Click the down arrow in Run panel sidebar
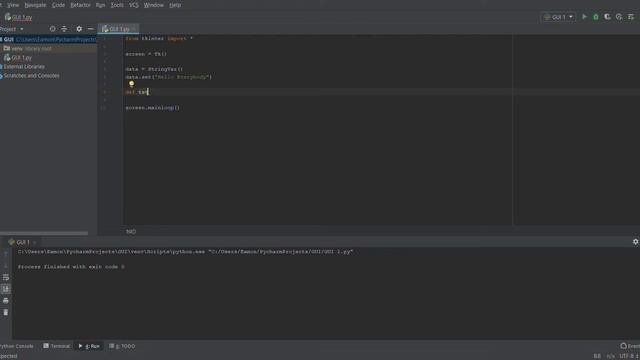 point(6,266)
